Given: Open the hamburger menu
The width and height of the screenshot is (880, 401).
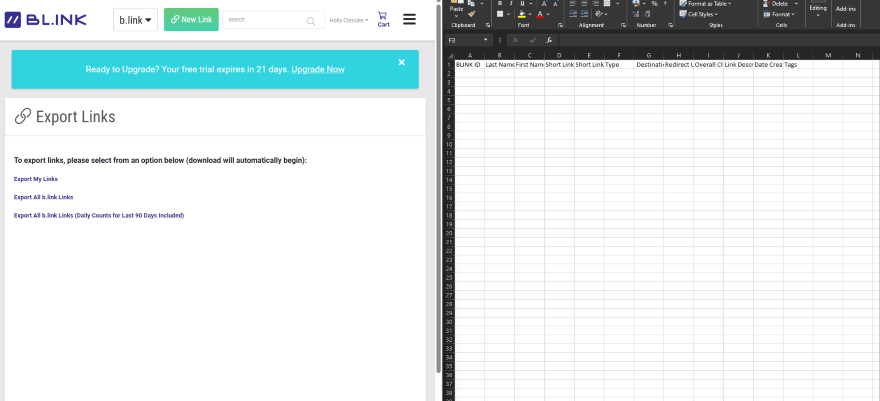Looking at the screenshot, I should [409, 19].
